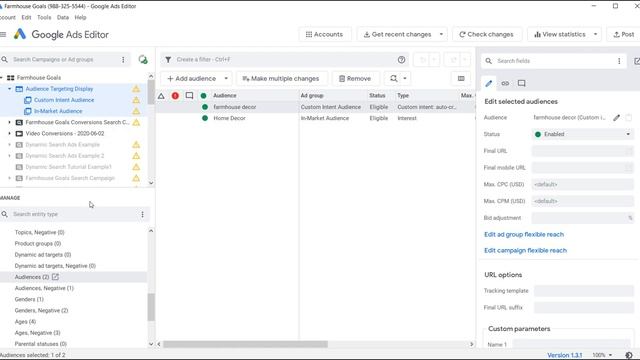Click green status dot for farmhouse decor
The height and width of the screenshot is (360, 640).
pyautogui.click(x=205, y=107)
